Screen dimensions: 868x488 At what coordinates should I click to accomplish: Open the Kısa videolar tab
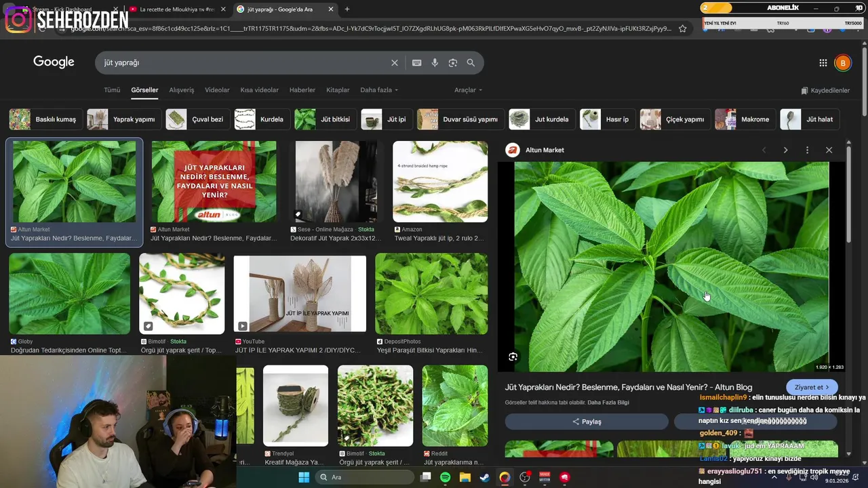tap(259, 90)
